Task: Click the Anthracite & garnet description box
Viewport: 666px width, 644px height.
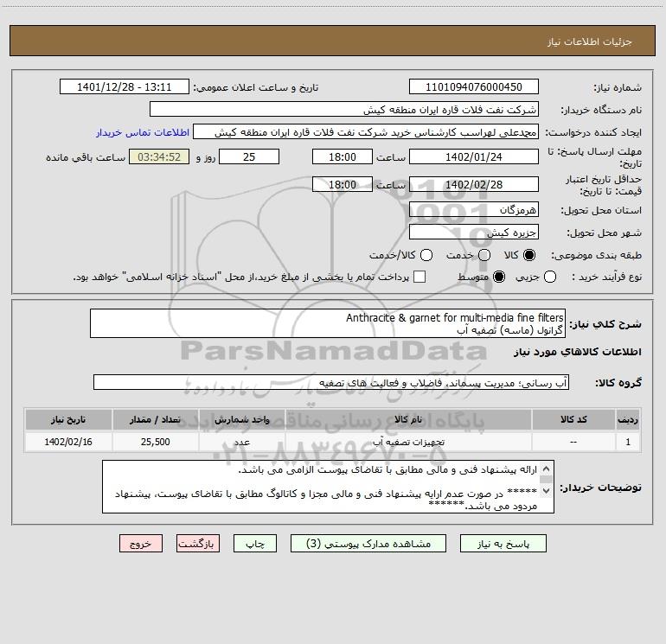Action: click(328, 323)
